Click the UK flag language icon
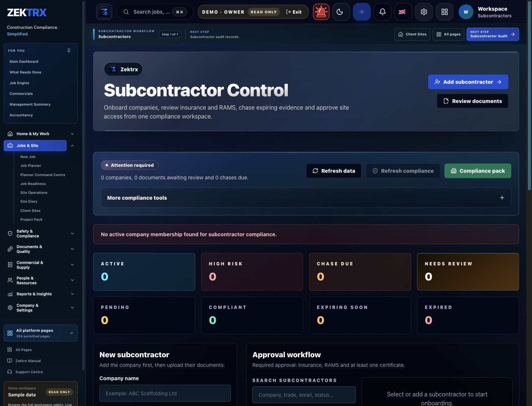 tap(402, 12)
